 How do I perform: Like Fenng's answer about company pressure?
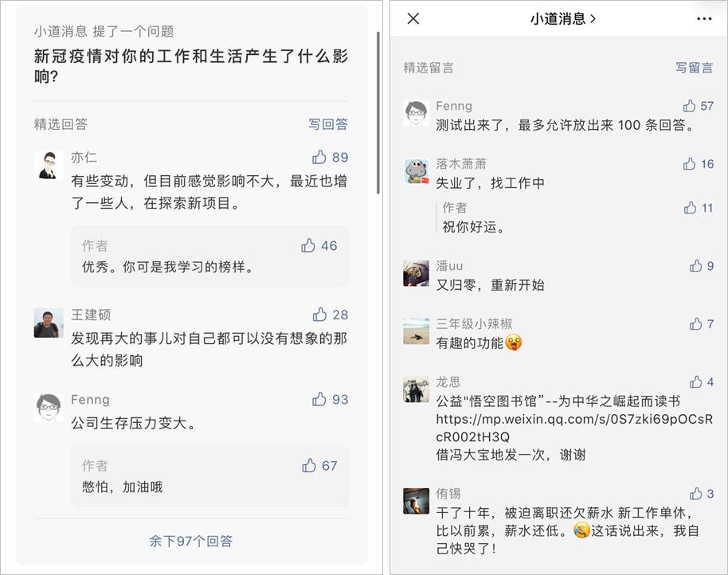(x=319, y=399)
